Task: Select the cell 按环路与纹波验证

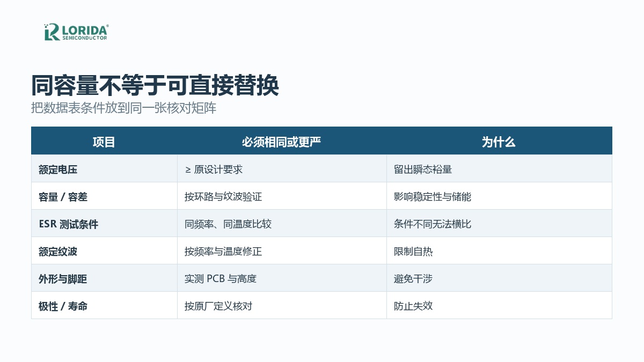Action: tap(282, 196)
